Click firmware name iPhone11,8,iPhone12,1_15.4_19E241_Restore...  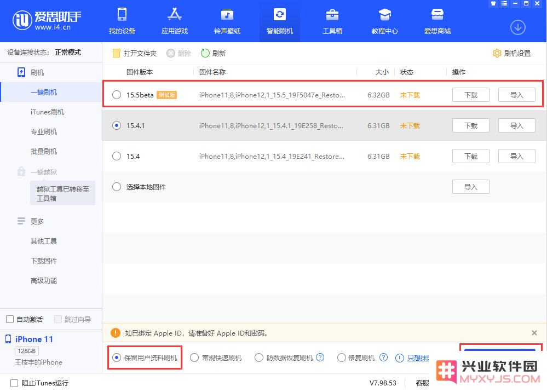(272, 156)
